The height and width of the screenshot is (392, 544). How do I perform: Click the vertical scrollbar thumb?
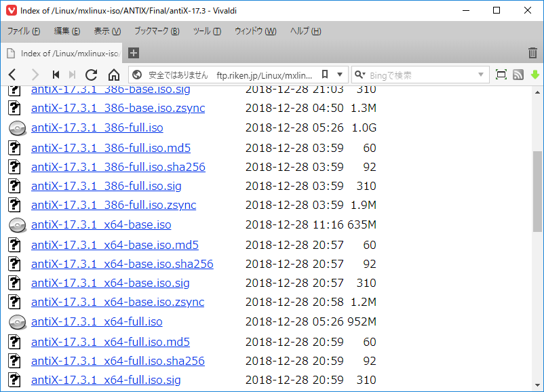pos(537,191)
